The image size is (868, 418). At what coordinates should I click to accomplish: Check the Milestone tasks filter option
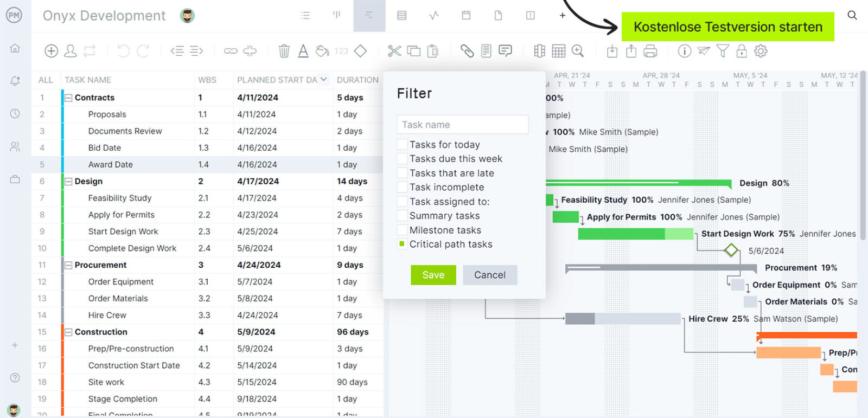(x=402, y=230)
